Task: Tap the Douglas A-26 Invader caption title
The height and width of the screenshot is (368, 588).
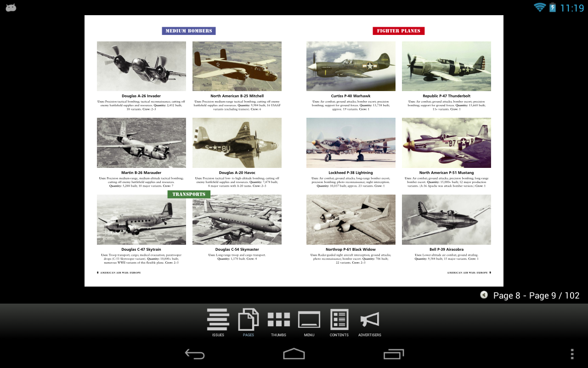Action: point(141,96)
